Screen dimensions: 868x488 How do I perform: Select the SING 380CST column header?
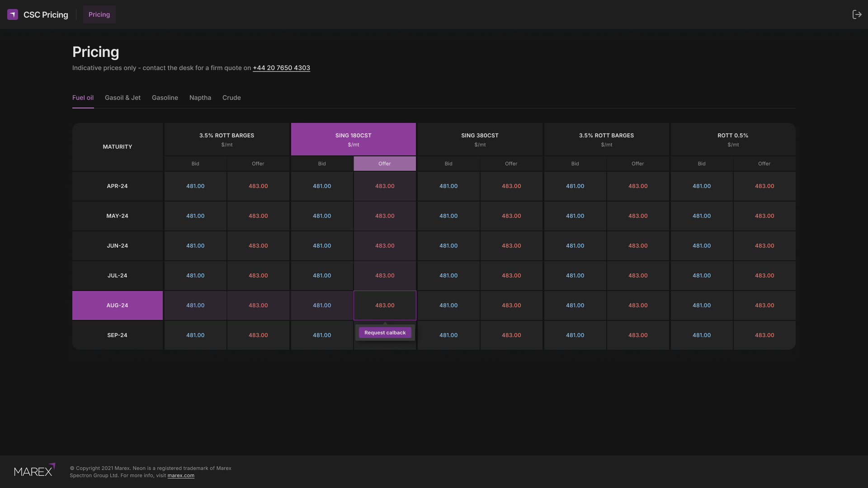click(x=480, y=139)
